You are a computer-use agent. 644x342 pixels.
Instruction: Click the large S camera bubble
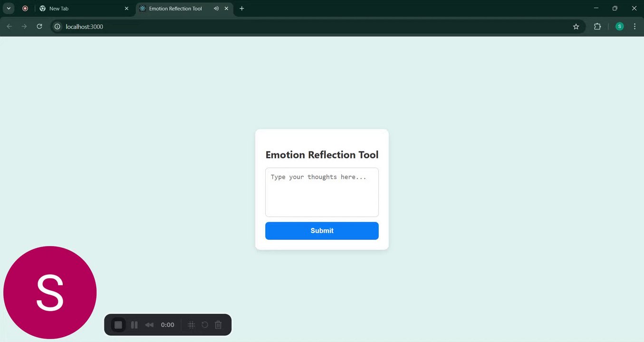(x=50, y=293)
